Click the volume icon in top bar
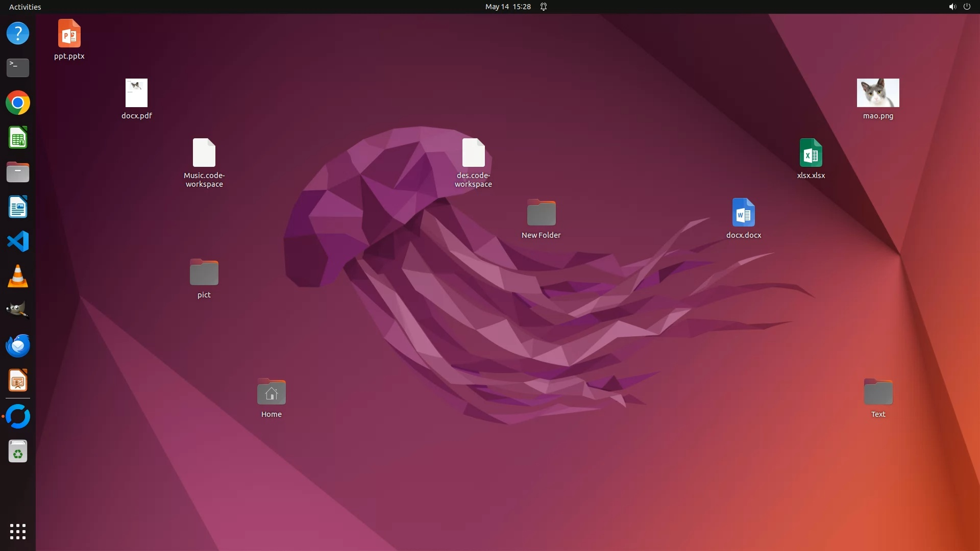The width and height of the screenshot is (980, 551). [x=952, y=7]
